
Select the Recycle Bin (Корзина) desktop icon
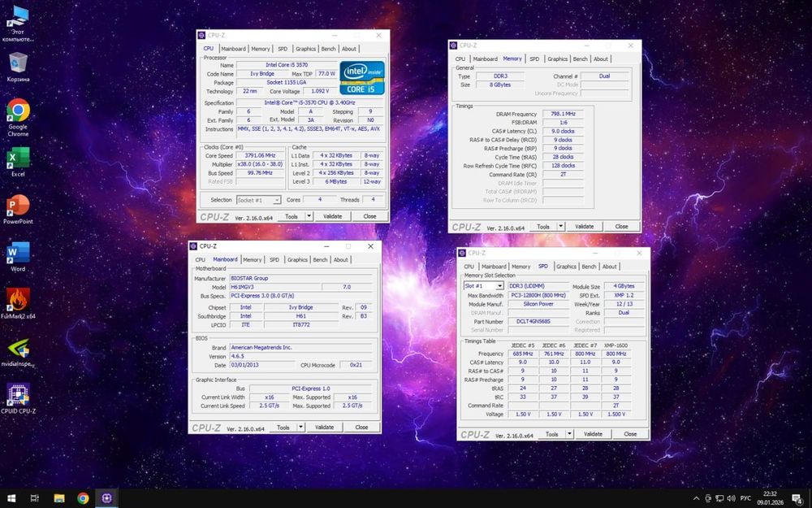18,67
